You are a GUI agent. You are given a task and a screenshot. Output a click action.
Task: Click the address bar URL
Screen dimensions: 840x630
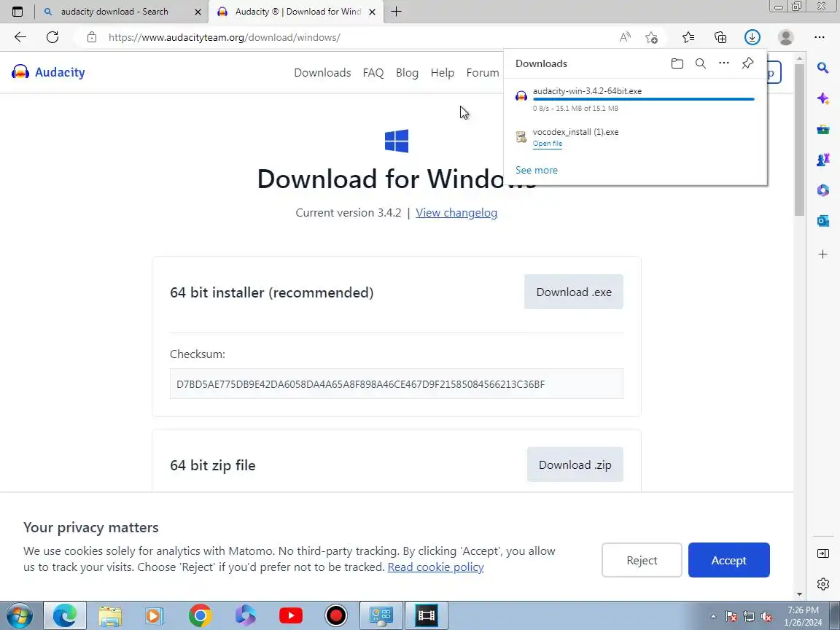coord(224,37)
